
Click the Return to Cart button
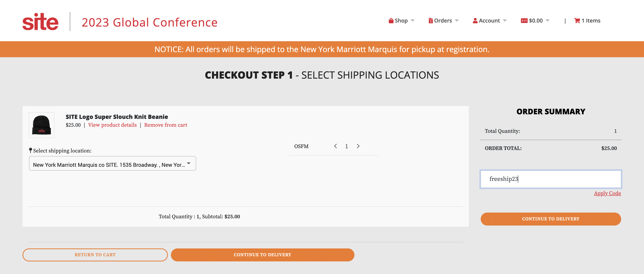click(95, 255)
